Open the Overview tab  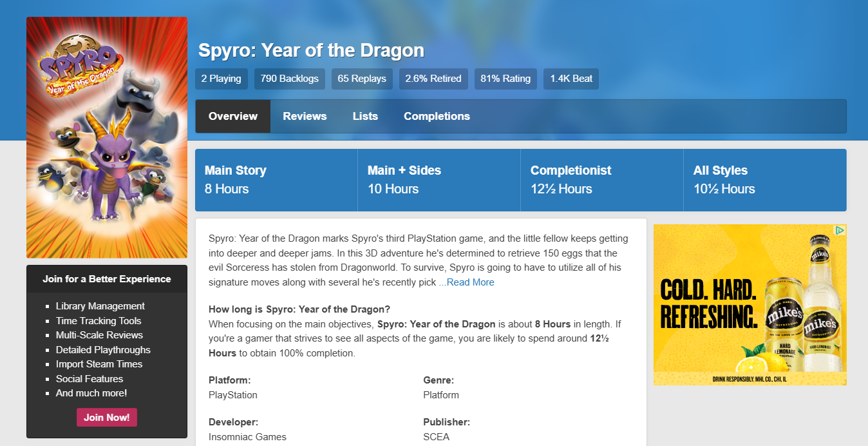(x=233, y=116)
